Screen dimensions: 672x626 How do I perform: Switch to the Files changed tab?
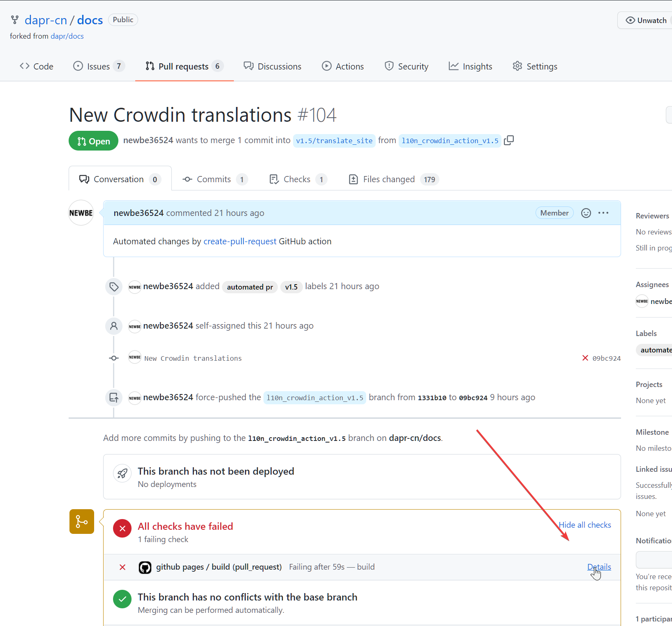click(x=389, y=179)
